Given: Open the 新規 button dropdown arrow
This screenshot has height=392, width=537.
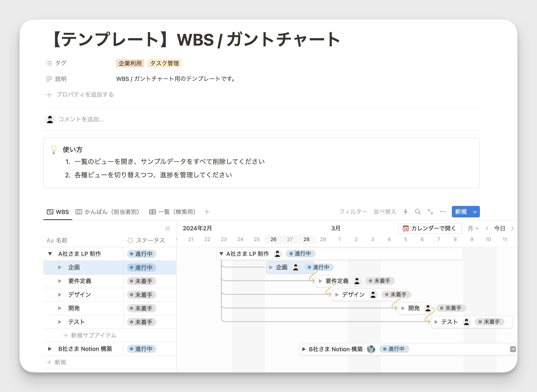Looking at the screenshot, I should [x=475, y=212].
